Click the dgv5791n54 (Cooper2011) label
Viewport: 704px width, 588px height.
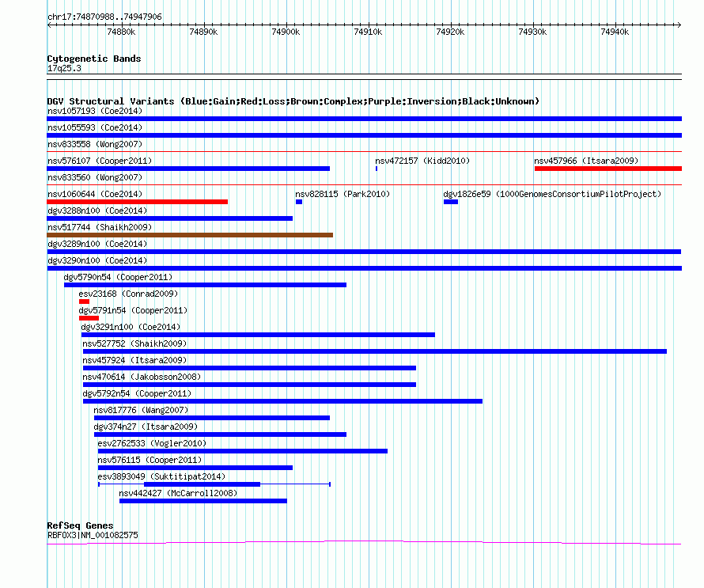[x=133, y=310]
